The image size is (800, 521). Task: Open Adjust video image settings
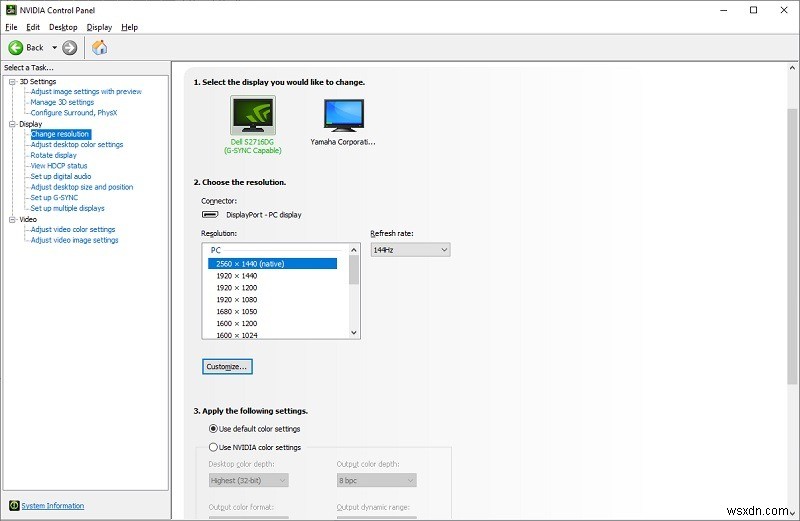pyautogui.click(x=74, y=240)
